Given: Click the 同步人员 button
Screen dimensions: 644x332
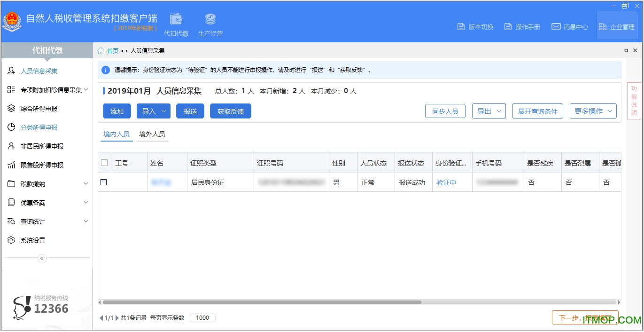Looking at the screenshot, I should (445, 111).
